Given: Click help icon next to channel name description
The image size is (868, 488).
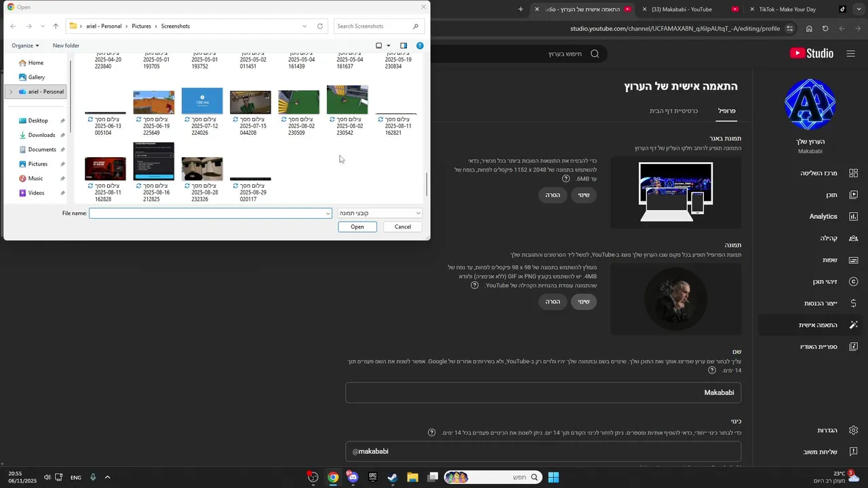Looking at the screenshot, I should pos(712,371).
